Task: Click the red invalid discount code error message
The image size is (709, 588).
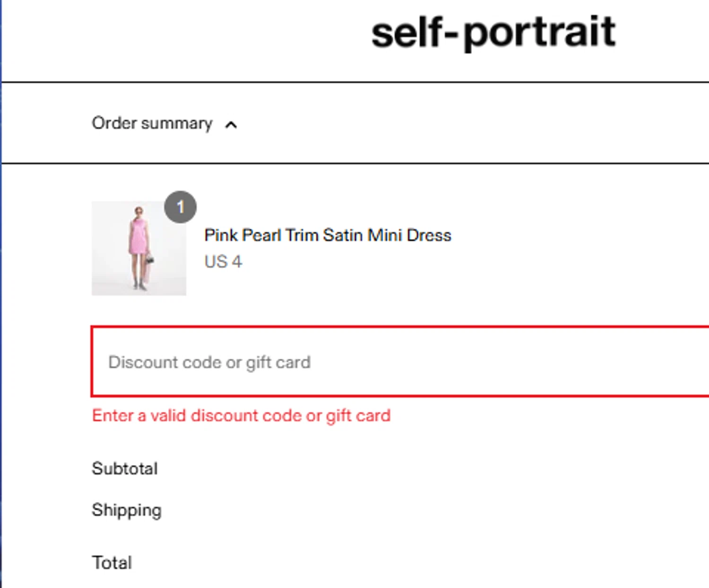Action: click(x=241, y=416)
